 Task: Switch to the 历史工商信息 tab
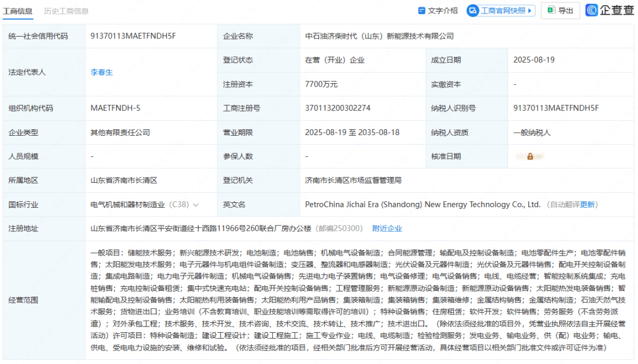67,11
